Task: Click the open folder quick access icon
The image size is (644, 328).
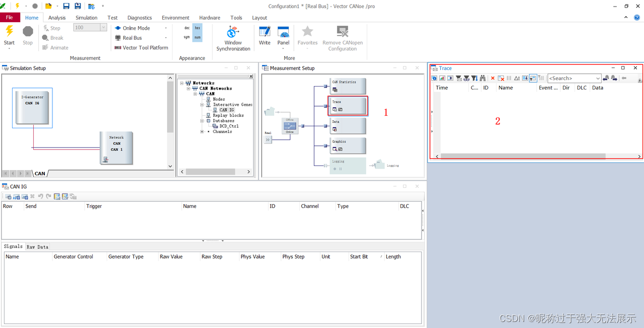Action: [49, 6]
